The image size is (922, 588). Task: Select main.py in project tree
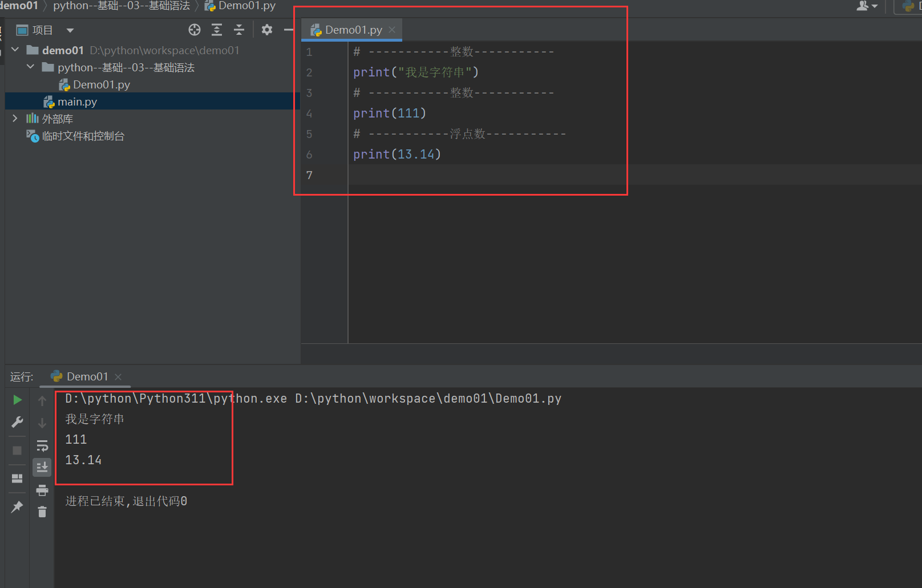[77, 102]
